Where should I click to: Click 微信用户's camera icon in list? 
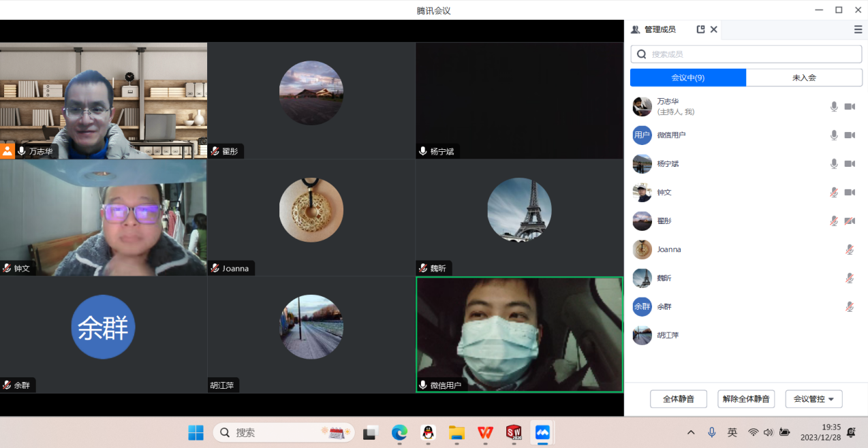[850, 135]
